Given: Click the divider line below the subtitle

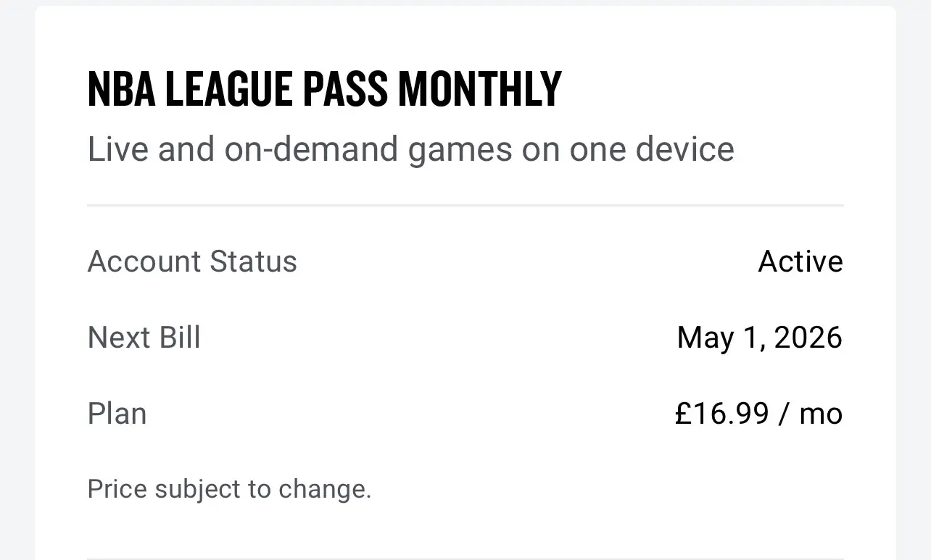Looking at the screenshot, I should tap(465, 206).
